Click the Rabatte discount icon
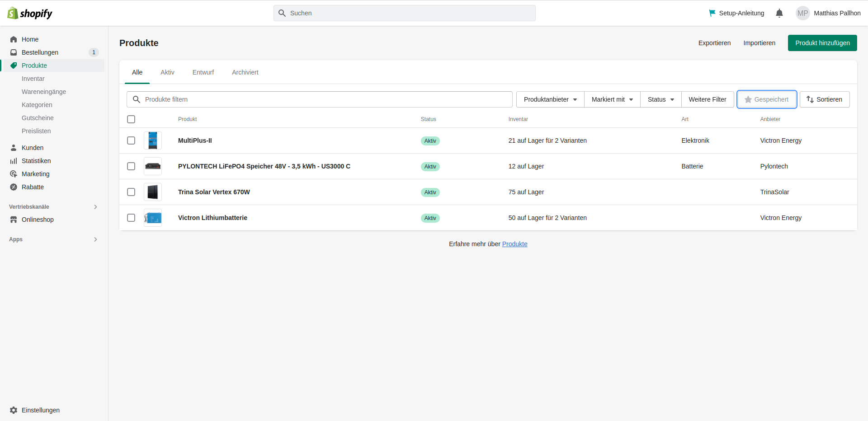Viewport: 868px width, 421px height. 14,187
